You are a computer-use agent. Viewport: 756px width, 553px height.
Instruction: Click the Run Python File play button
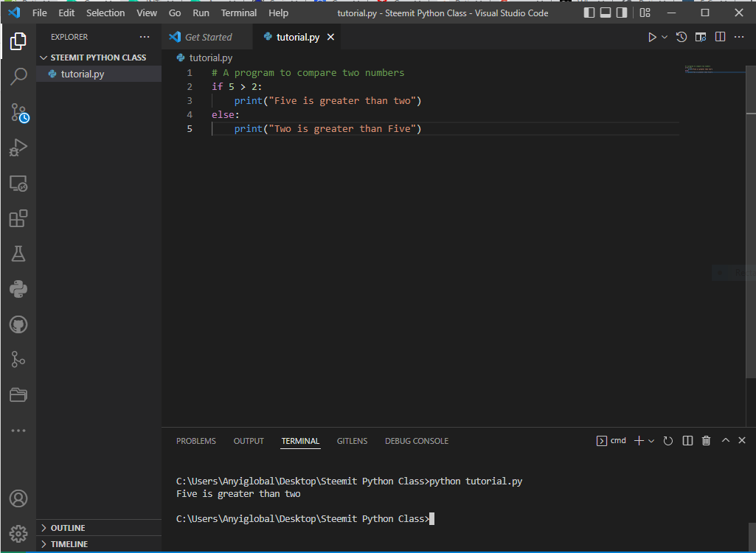652,37
